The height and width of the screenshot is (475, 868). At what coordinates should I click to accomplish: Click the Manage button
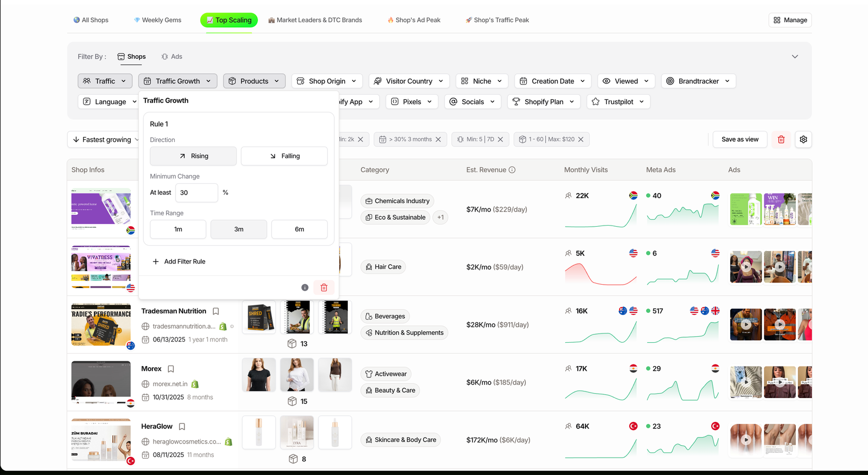pyautogui.click(x=790, y=20)
